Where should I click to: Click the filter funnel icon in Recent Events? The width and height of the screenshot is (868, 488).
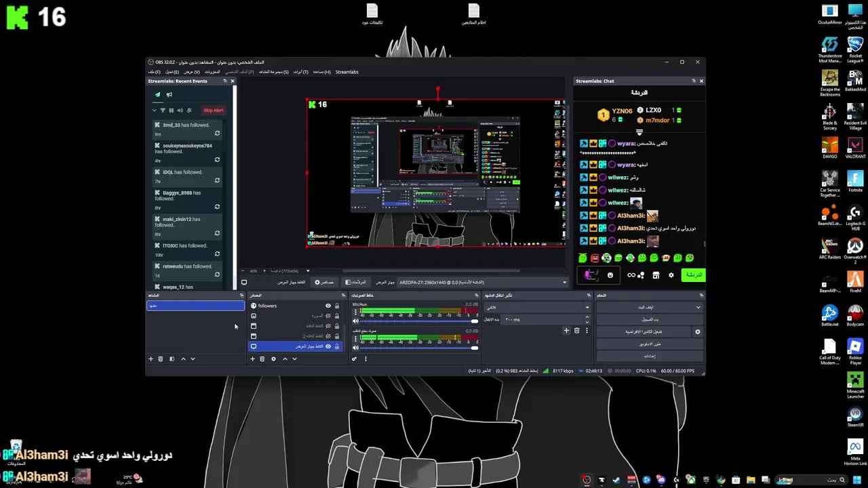162,110
